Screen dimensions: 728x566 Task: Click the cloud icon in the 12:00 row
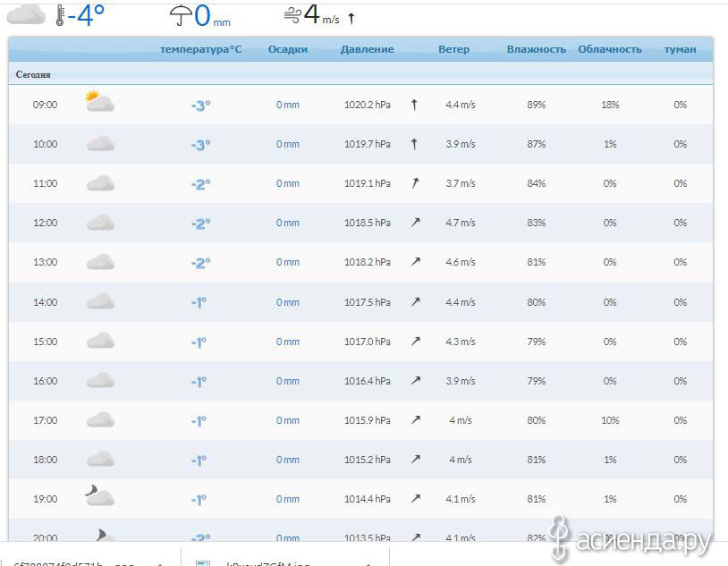point(100,223)
